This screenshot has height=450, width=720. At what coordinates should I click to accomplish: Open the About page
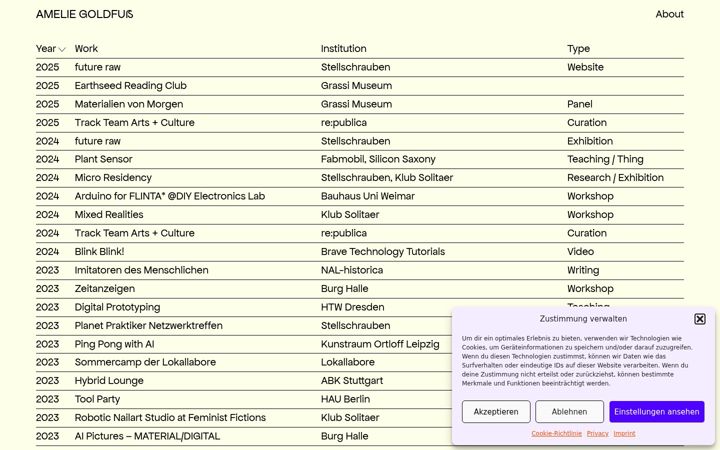[669, 14]
